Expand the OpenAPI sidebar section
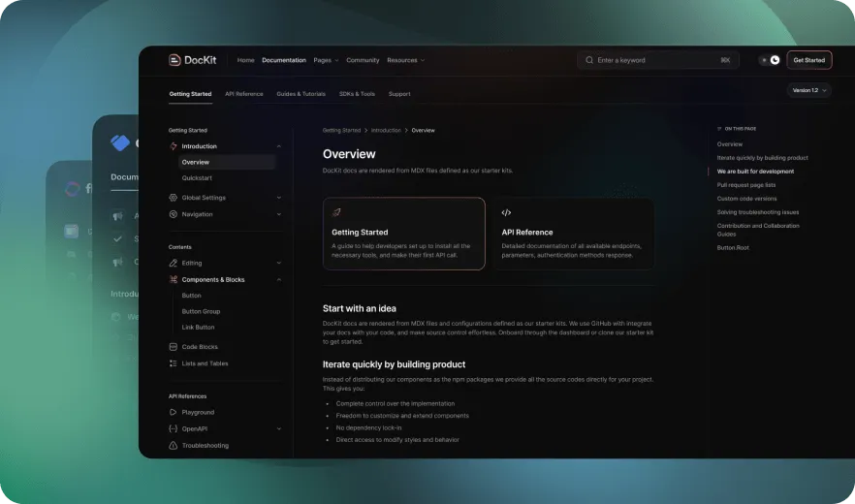 click(x=279, y=428)
